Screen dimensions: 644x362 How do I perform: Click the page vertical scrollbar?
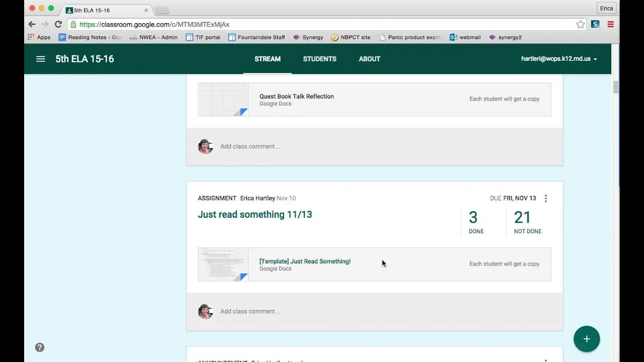point(615,86)
